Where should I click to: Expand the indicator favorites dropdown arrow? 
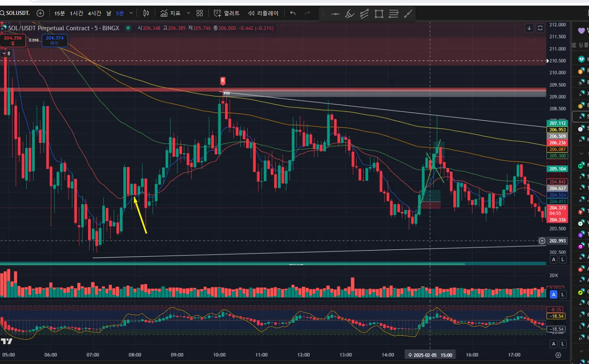coord(188,13)
